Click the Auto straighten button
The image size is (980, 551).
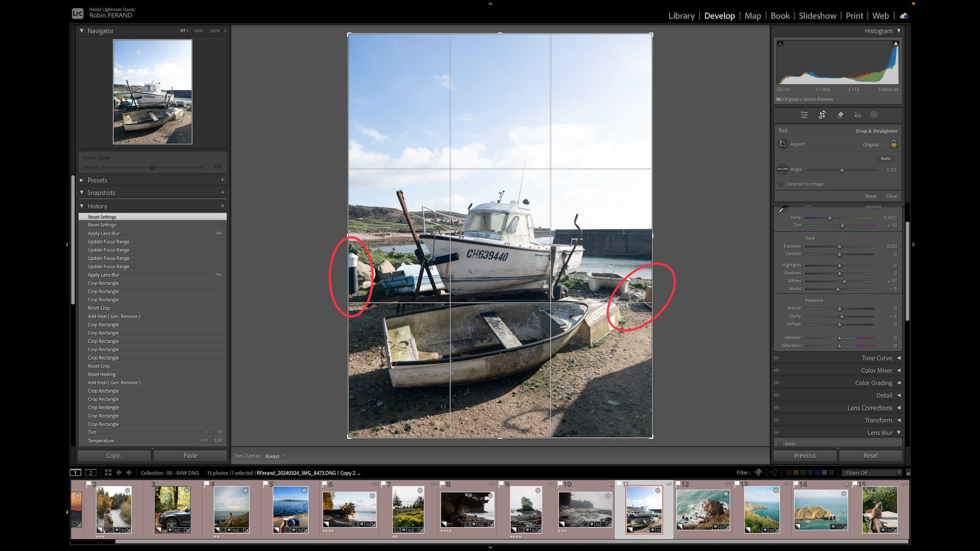pos(885,159)
